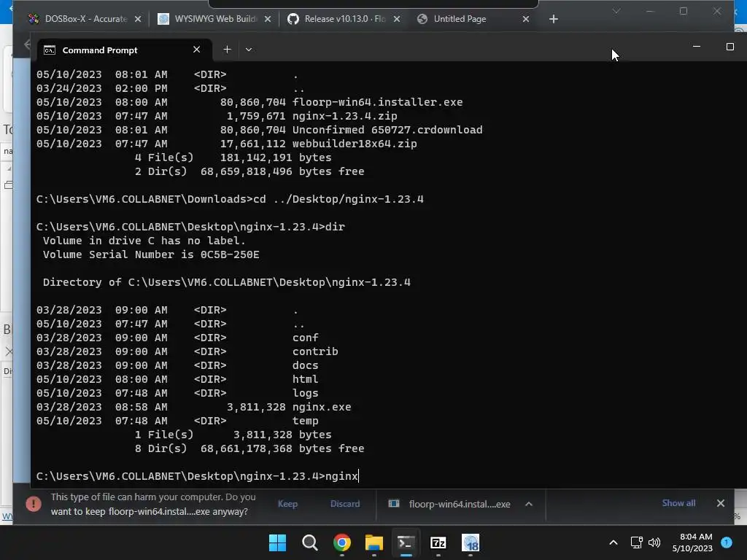Click the 181,142,191 bytes total
This screenshot has height=560, width=747.
(275, 157)
